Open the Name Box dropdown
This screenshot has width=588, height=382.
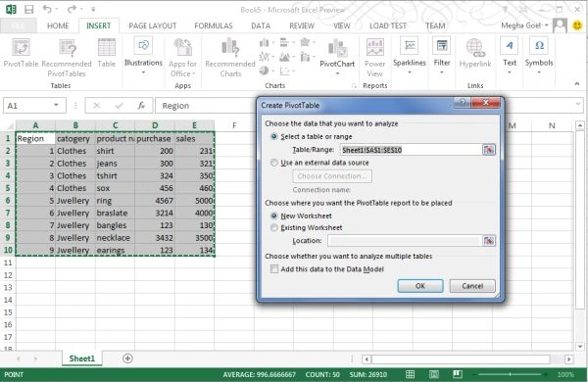pos(56,106)
